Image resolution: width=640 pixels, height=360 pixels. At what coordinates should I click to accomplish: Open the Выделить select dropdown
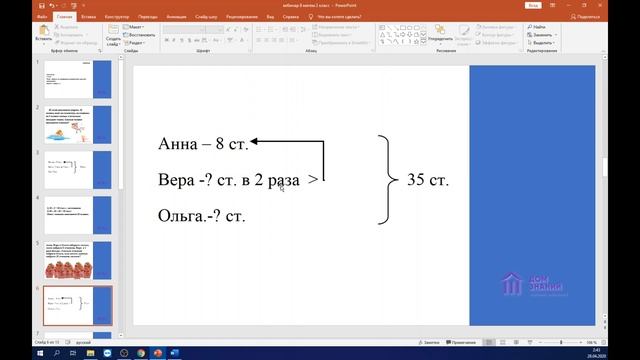point(541,42)
